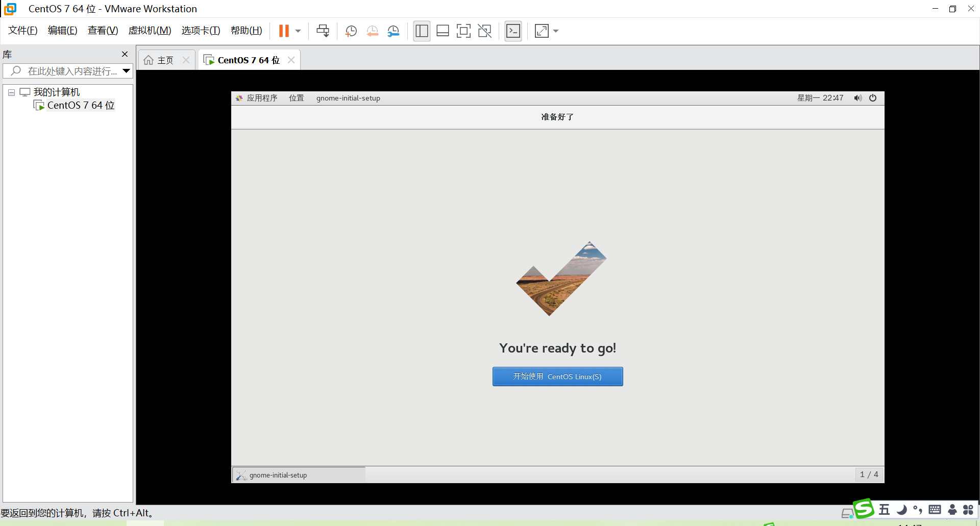Screen dimensions: 980x526
Task: Expand the stretch guest options arrow
Action: (x=556, y=31)
